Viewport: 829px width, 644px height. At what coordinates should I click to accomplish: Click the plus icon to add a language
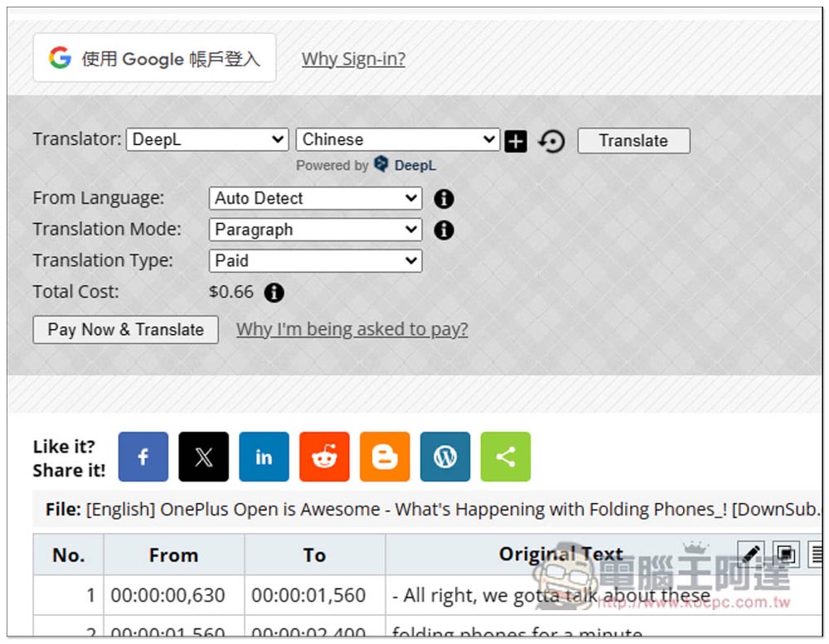[516, 141]
